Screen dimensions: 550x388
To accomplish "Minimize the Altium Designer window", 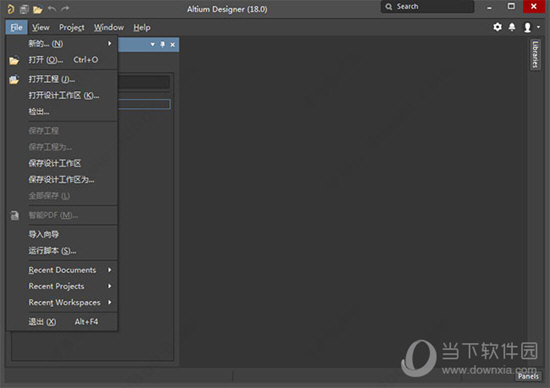I will coord(489,7).
